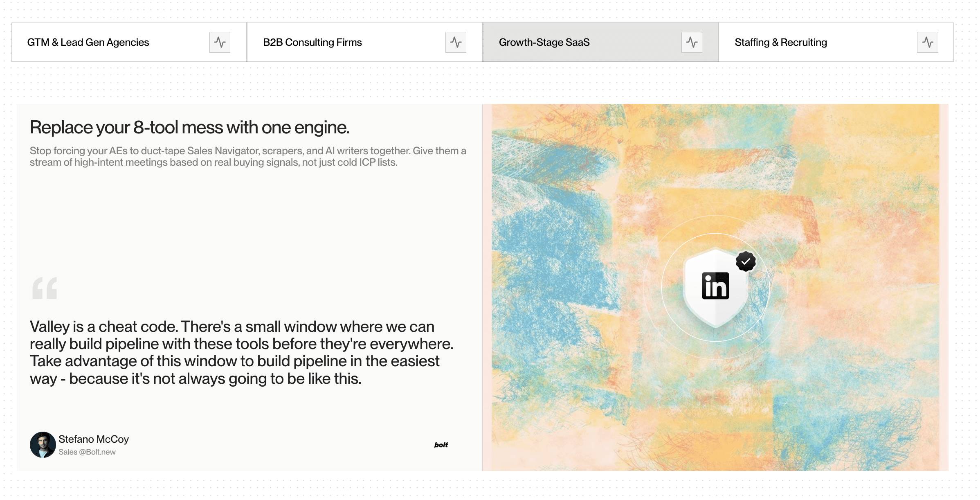Click pulse icon on Growth-Stage SaaS tab

[692, 42]
